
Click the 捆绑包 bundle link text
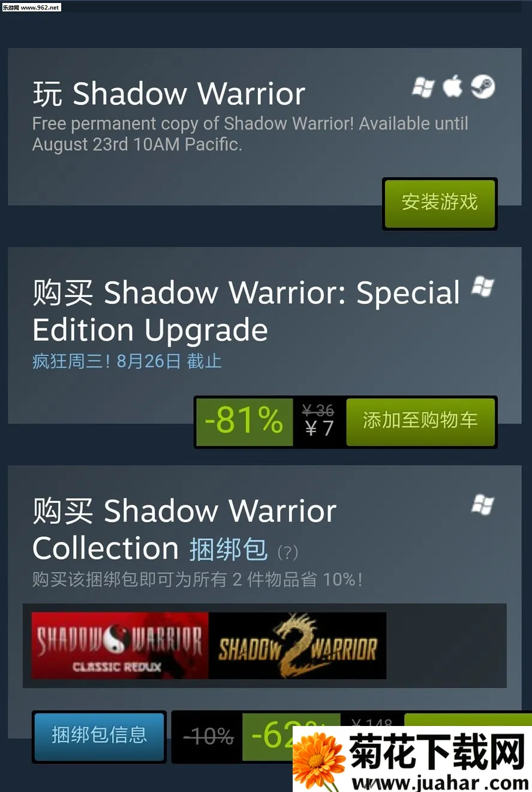click(x=229, y=550)
